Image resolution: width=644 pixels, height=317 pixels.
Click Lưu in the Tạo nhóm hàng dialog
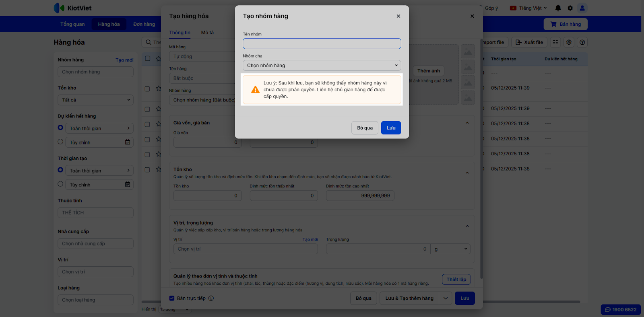[391, 128]
